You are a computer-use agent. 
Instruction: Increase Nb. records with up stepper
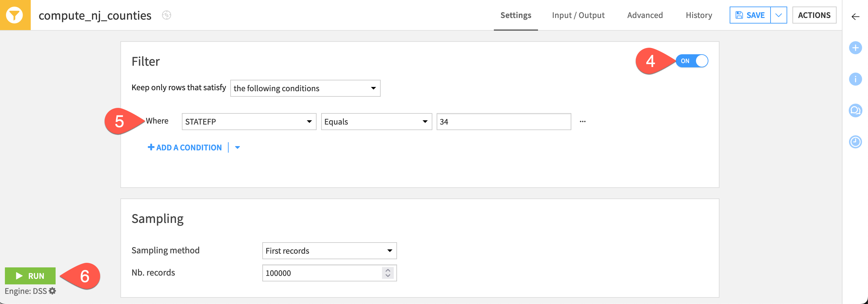coord(388,270)
